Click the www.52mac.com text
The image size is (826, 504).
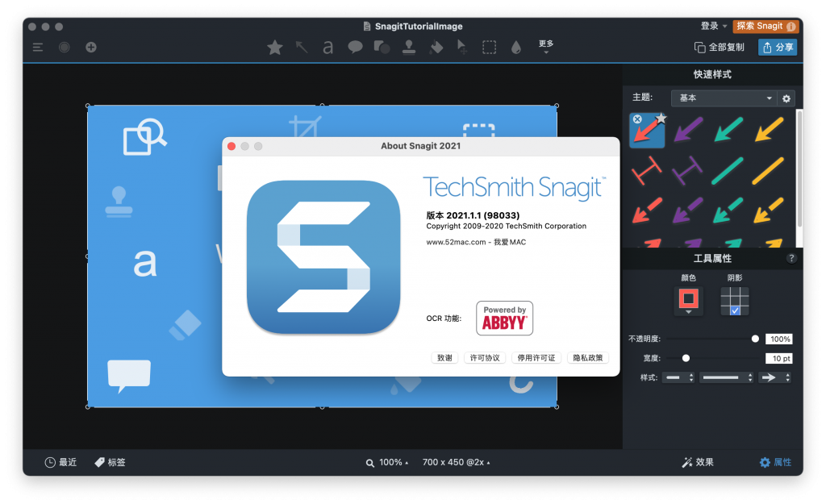456,242
